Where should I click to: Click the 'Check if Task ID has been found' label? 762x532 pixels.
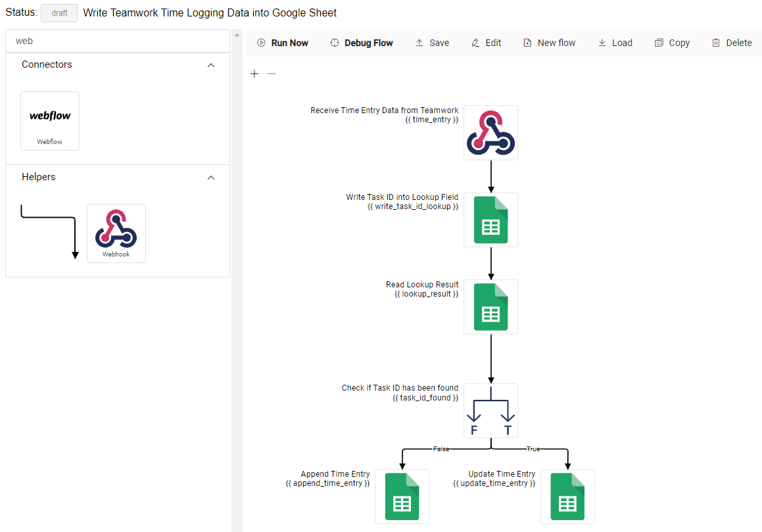coord(400,387)
